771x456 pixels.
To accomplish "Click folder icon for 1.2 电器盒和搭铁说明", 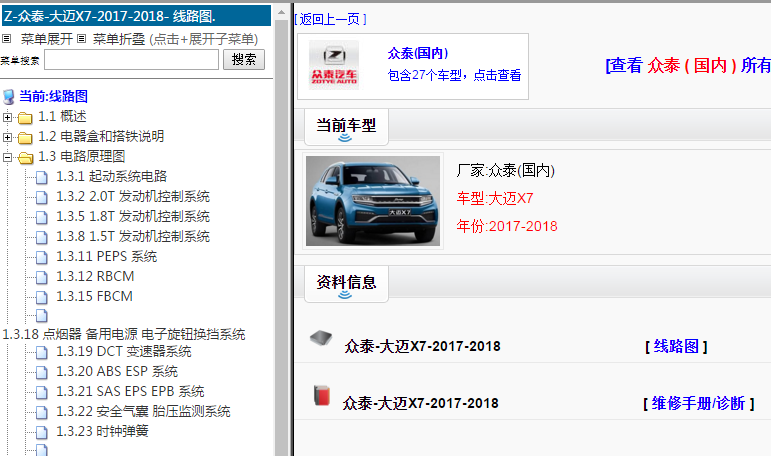I will (25, 138).
